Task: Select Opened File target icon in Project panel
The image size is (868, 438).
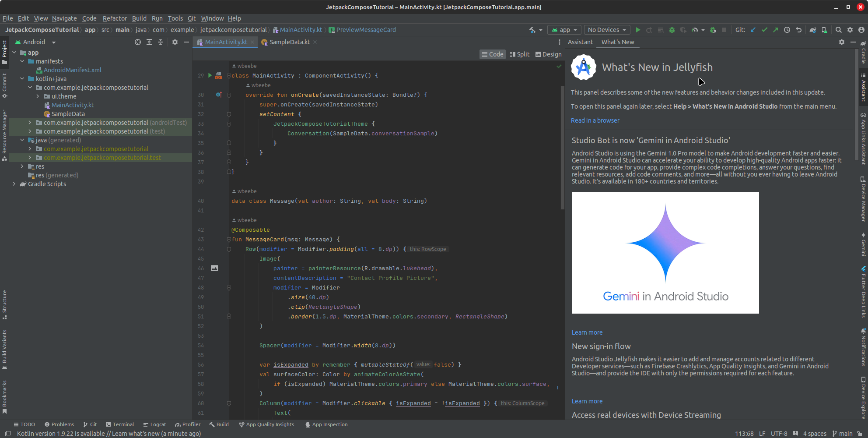Action: 138,42
